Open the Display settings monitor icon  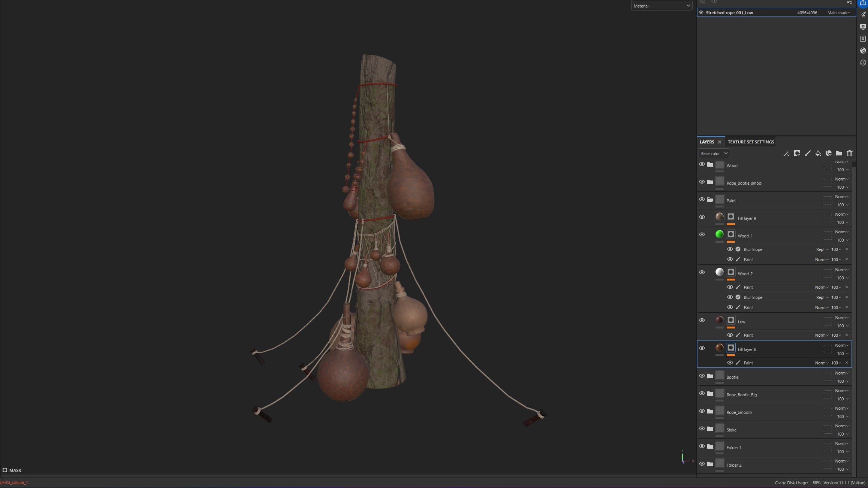coord(863,27)
